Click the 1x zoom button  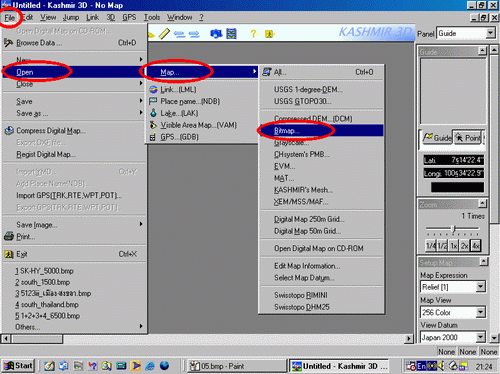(454, 246)
